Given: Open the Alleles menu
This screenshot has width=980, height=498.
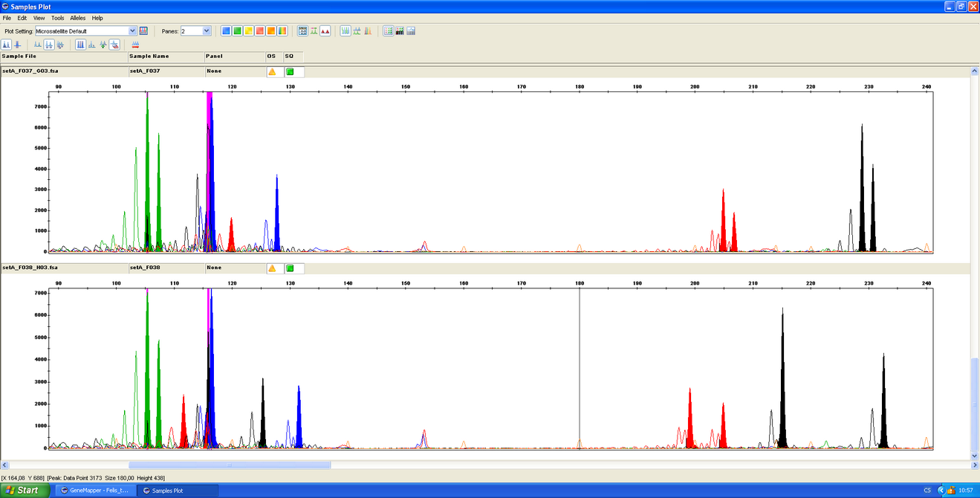Looking at the screenshot, I should click(x=77, y=18).
